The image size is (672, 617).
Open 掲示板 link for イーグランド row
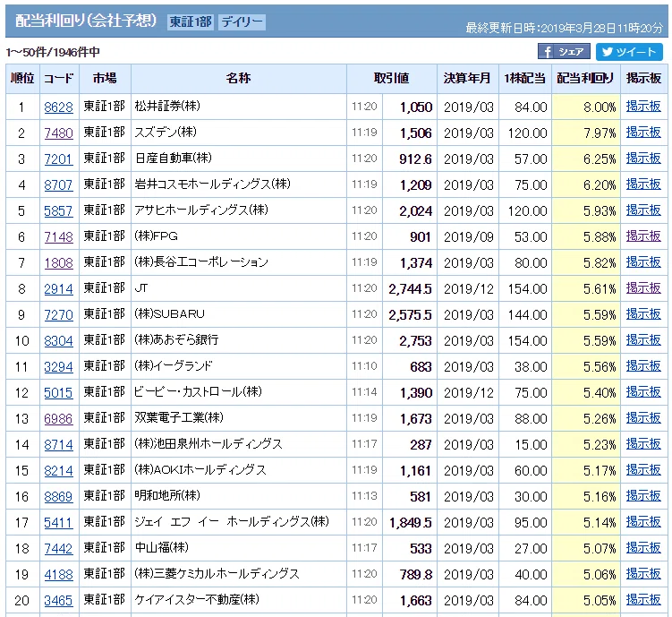pyautogui.click(x=643, y=365)
